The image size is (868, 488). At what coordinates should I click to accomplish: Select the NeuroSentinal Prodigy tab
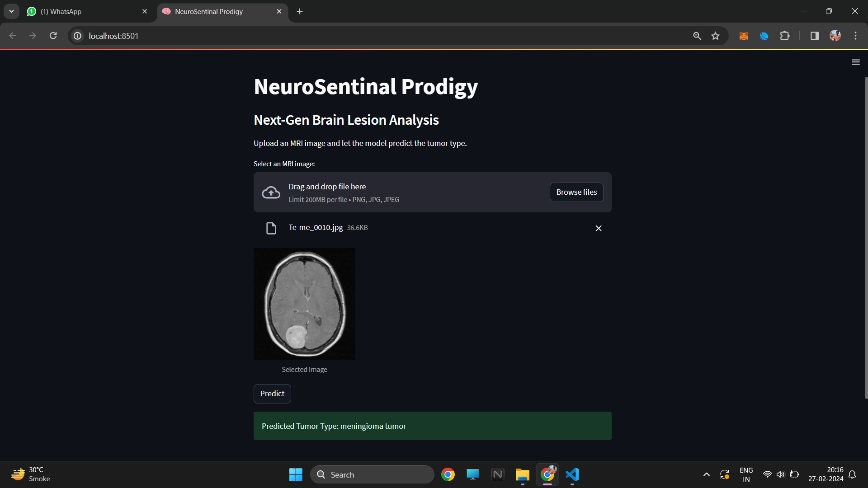click(x=217, y=11)
